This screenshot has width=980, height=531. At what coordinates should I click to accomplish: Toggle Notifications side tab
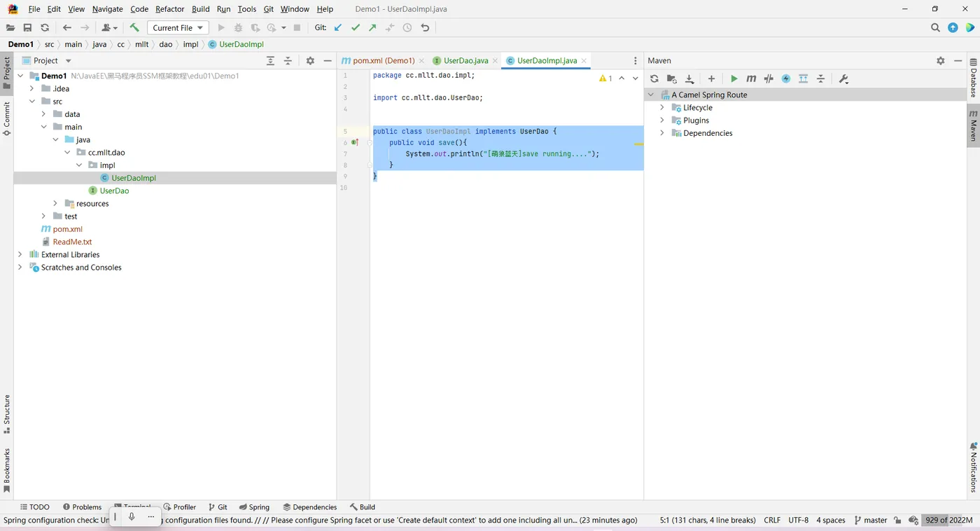[x=973, y=467]
